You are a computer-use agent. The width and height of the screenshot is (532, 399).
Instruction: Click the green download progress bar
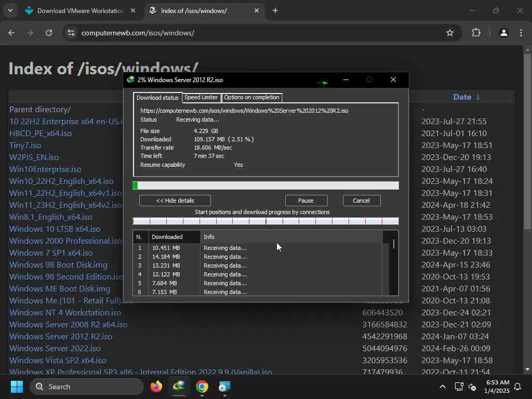click(x=265, y=185)
